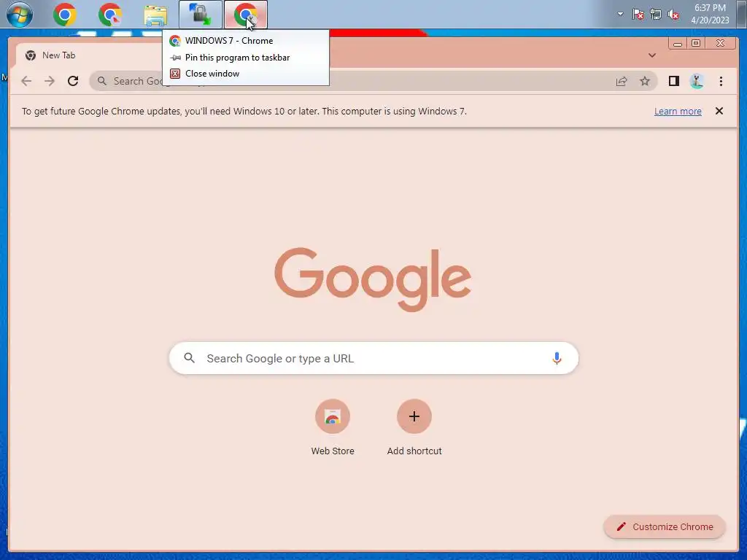The width and height of the screenshot is (747, 560).
Task: Open muted volume tray icon
Action: tap(673, 15)
